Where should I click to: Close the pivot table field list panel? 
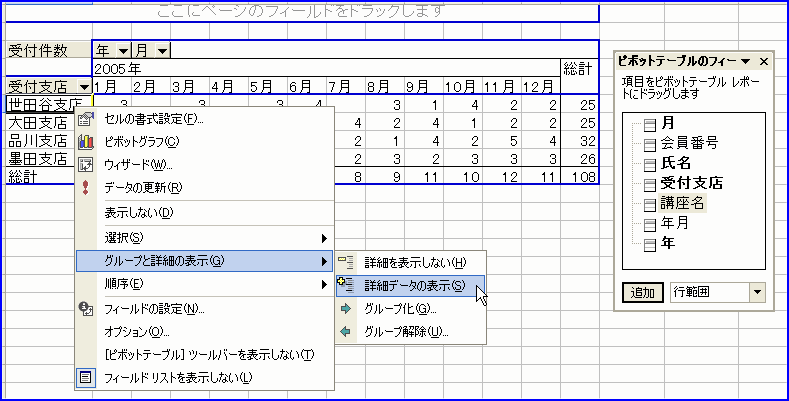point(763,62)
